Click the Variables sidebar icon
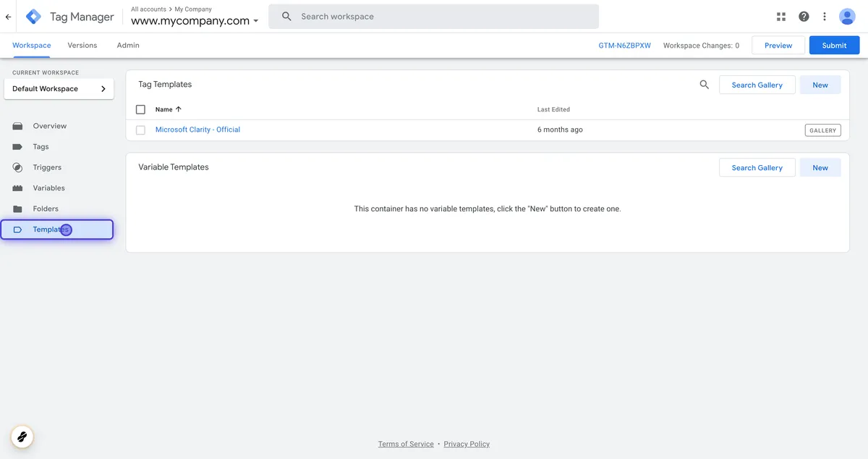This screenshot has width=868, height=459. coord(18,188)
